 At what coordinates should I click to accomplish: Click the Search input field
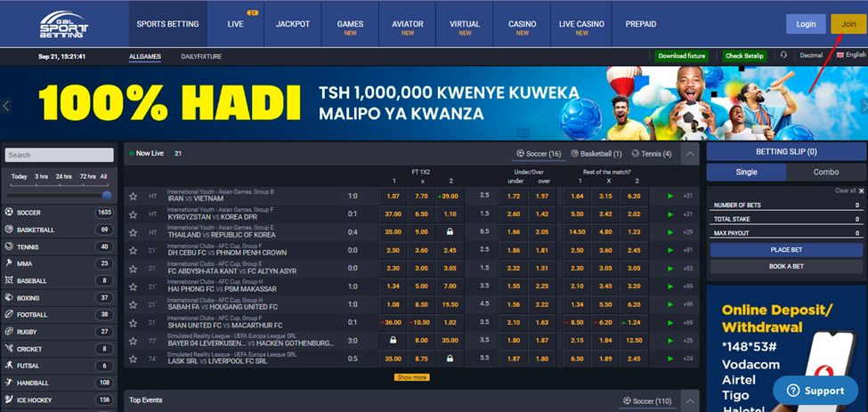tap(60, 155)
